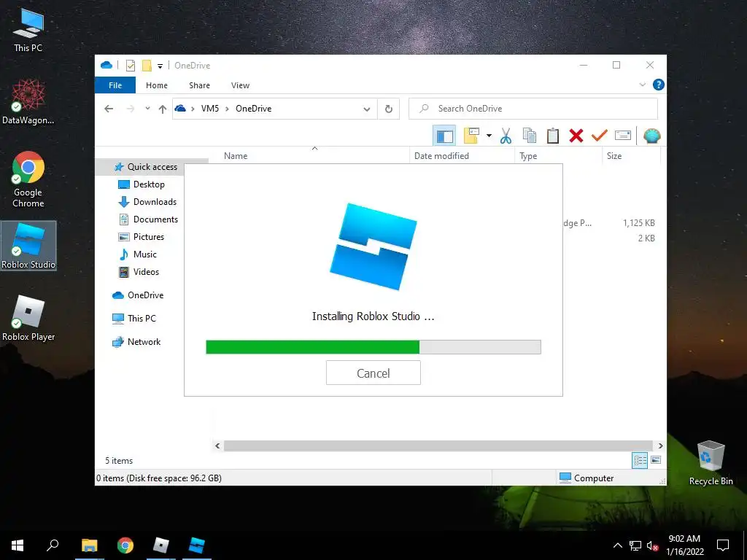The width and height of the screenshot is (747, 560).
Task: Sort by Size column header
Action: [614, 156]
